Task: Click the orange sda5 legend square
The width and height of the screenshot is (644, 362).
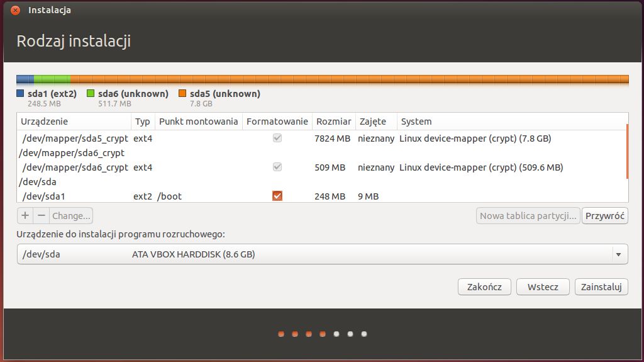Action: (x=182, y=94)
